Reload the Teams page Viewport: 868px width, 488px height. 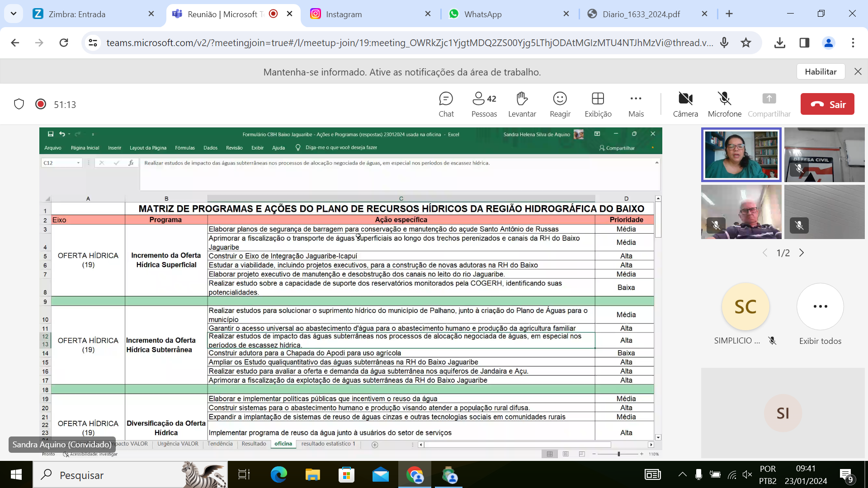tap(64, 43)
